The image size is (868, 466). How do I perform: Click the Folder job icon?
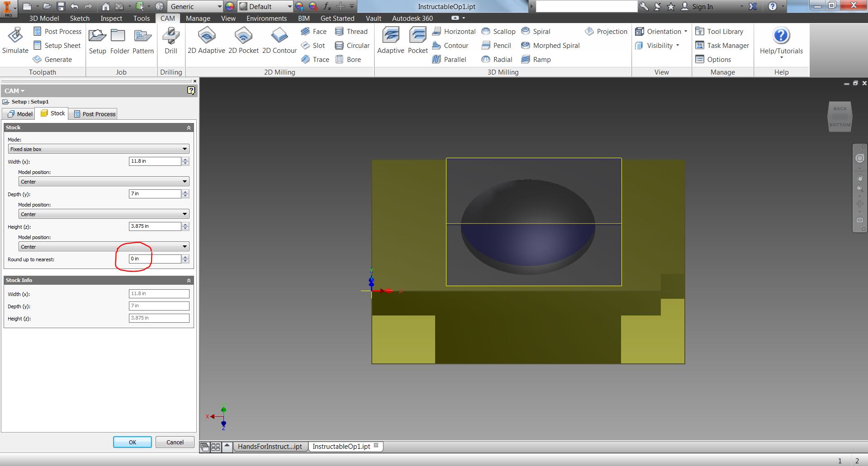click(119, 41)
